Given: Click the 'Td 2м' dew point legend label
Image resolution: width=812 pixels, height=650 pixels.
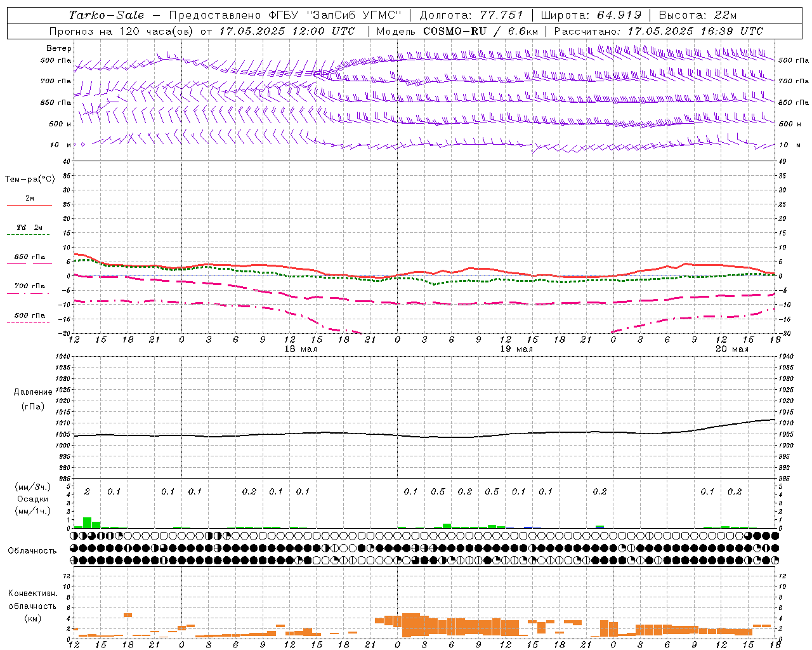Looking at the screenshot, I should (x=30, y=227).
